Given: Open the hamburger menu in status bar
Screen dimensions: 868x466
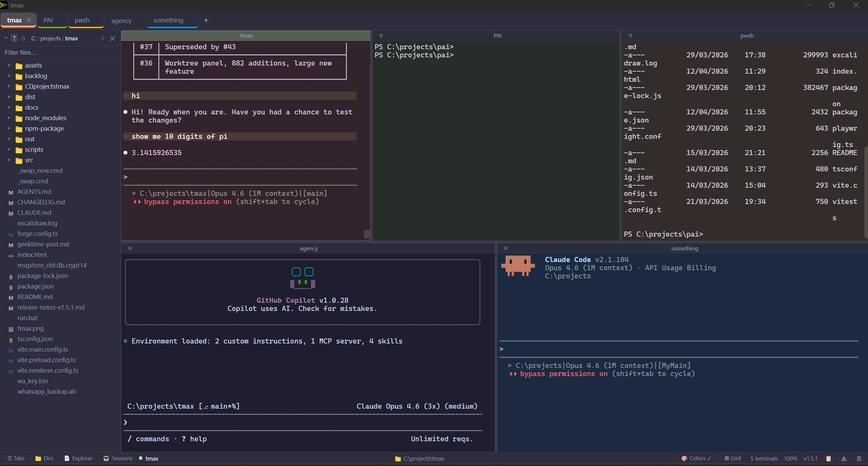Looking at the screenshot, I should point(859,459).
